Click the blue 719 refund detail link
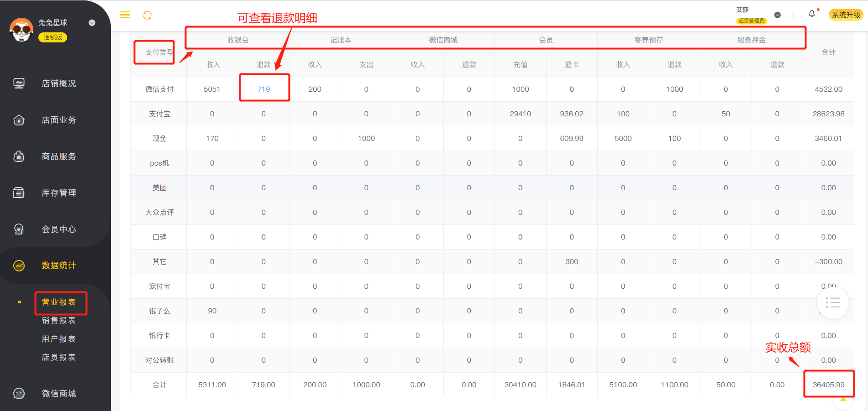Screen dimensions: 868x411 [263, 89]
